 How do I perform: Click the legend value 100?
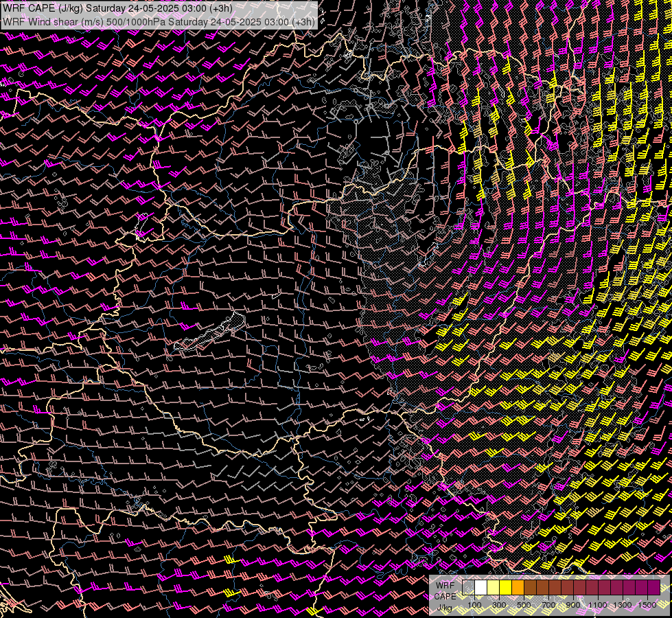(474, 605)
